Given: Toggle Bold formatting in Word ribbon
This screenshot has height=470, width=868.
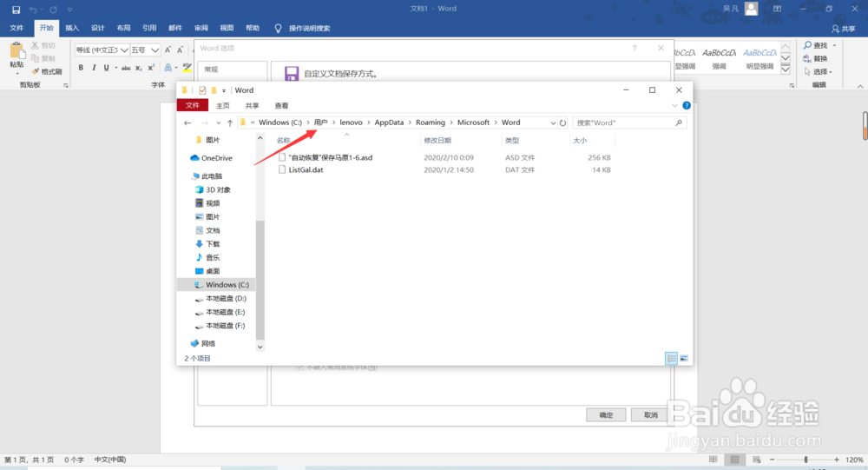Looking at the screenshot, I should [81, 68].
